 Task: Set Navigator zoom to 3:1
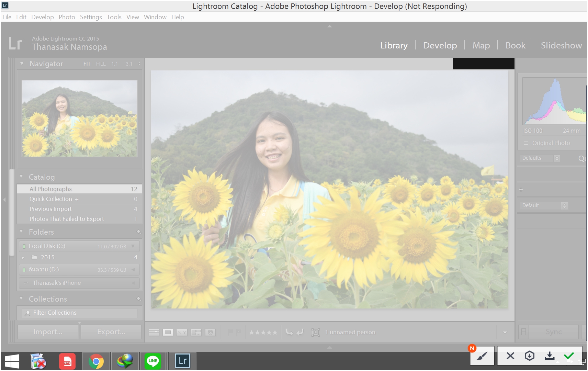(x=129, y=64)
